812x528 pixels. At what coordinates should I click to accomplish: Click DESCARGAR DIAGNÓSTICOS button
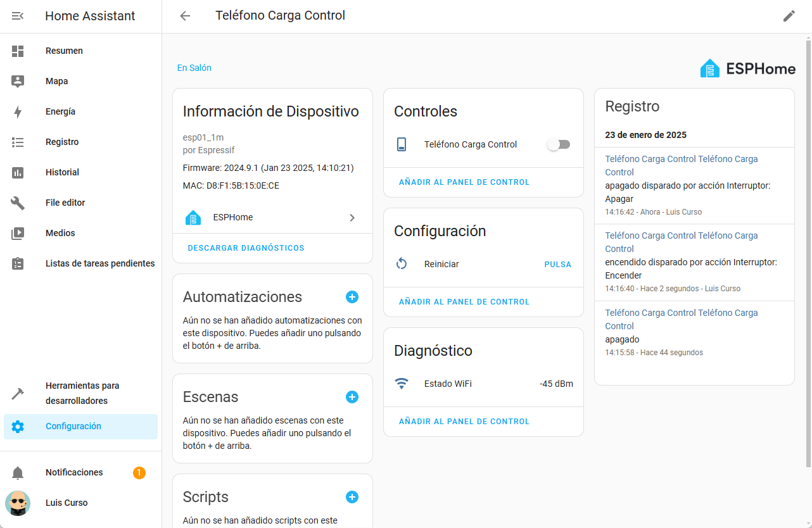[246, 248]
